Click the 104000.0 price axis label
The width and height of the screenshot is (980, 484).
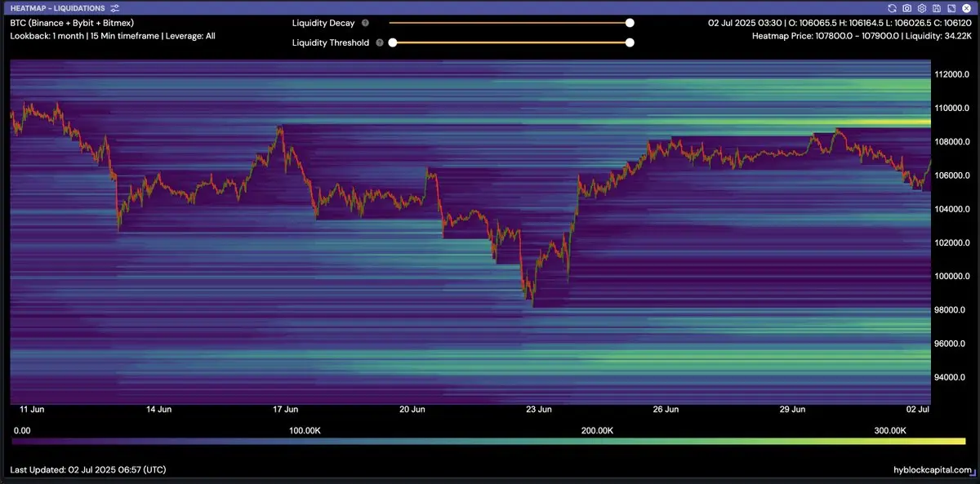952,209
